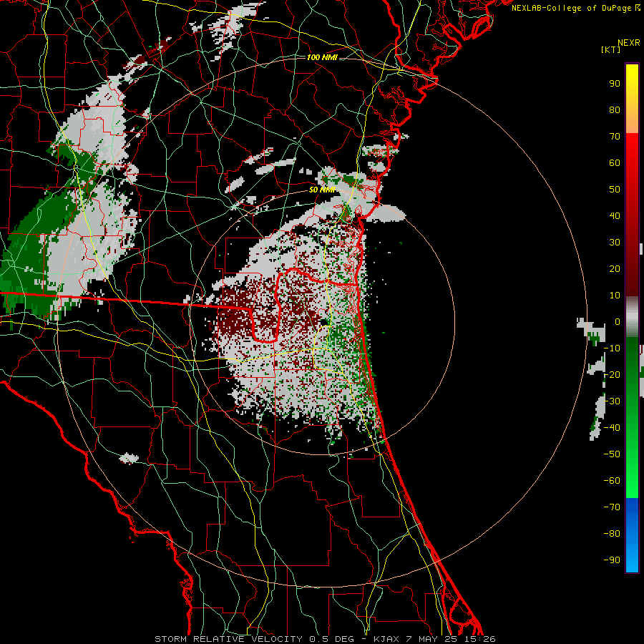Click the 10 value on velocity scale

tap(615, 296)
